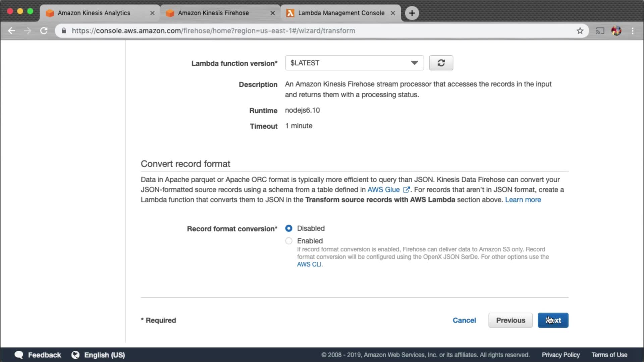
Task: Click the cast icon in the toolbar
Action: (600, 31)
